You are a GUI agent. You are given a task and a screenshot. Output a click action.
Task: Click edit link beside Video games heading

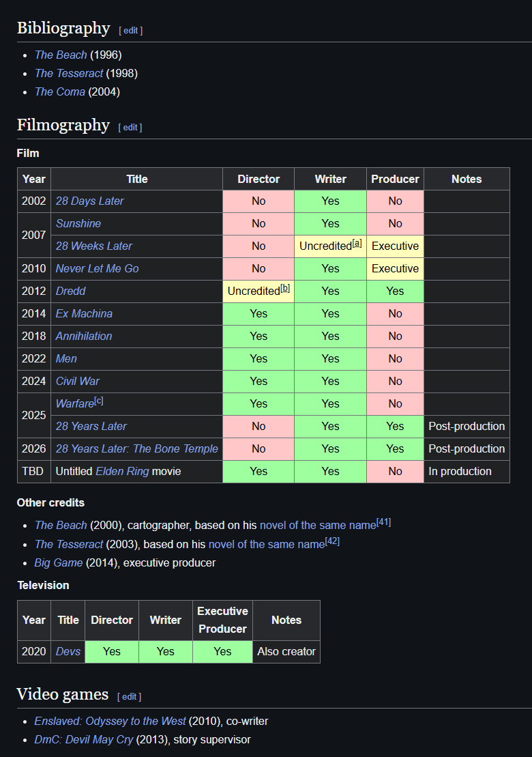click(130, 697)
